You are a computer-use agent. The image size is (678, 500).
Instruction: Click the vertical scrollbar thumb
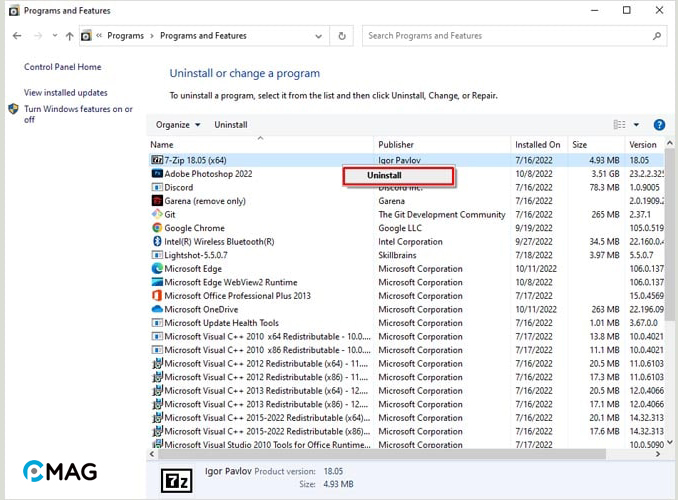point(670,235)
